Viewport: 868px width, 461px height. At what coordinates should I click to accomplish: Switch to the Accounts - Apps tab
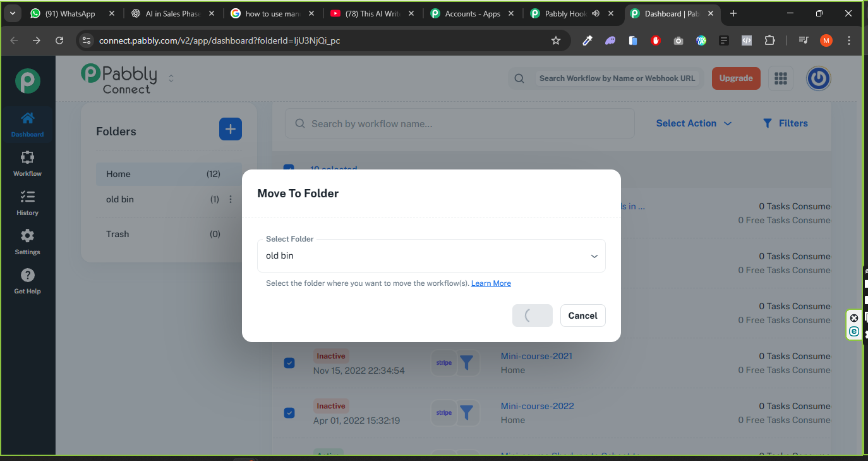point(472,13)
